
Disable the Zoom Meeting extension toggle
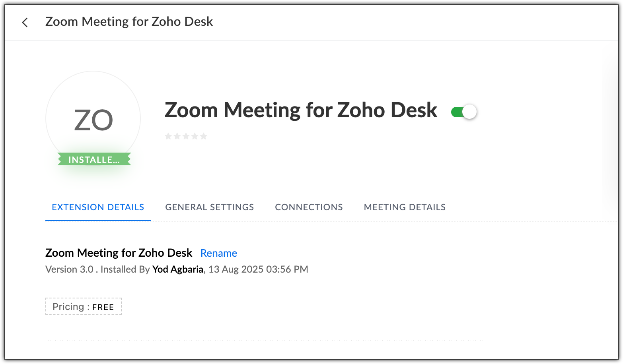point(464,112)
